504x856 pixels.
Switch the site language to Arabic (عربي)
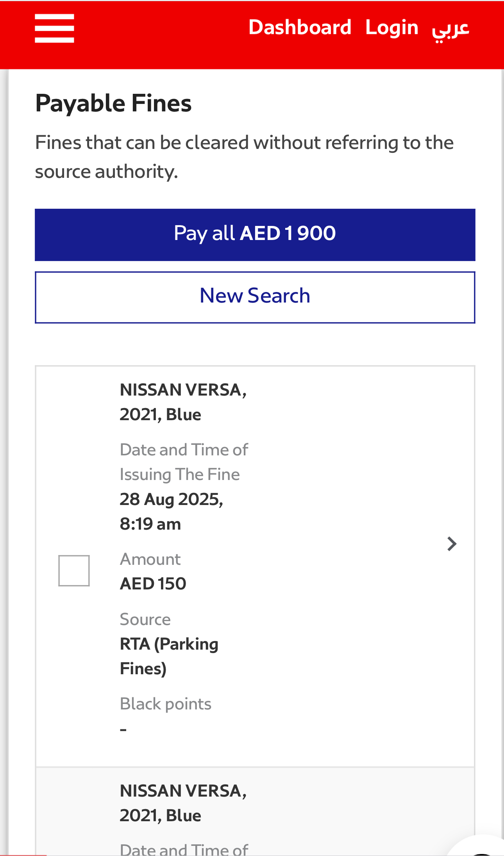[450, 28]
